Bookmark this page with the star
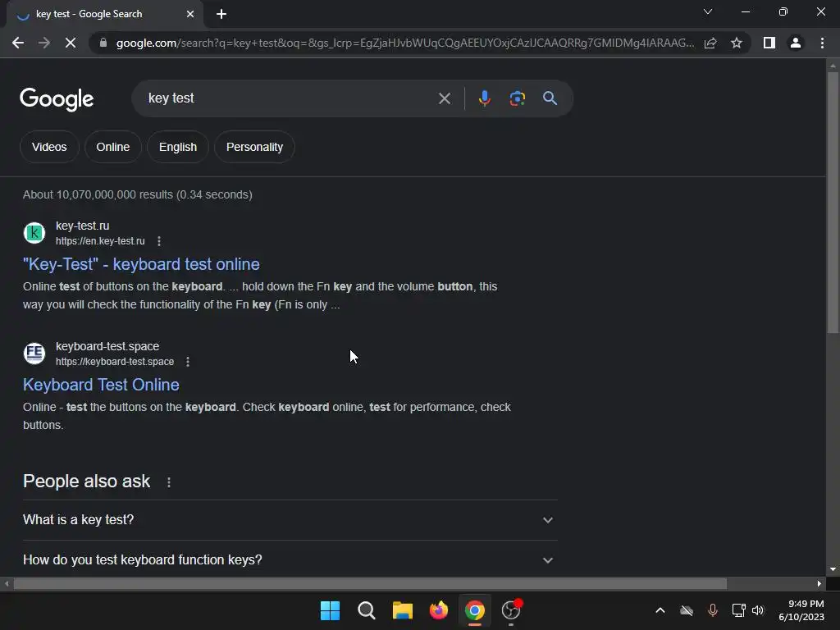The image size is (840, 630). (737, 43)
